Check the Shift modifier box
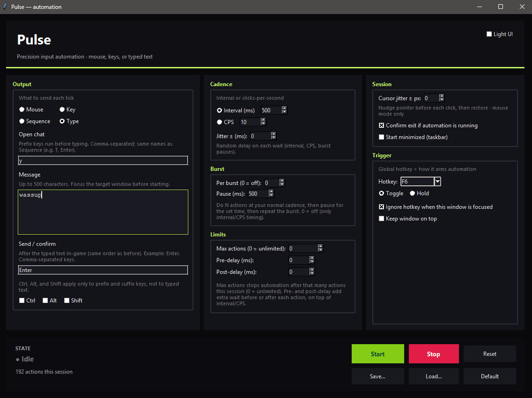The image size is (532, 398). pyautogui.click(x=73, y=301)
